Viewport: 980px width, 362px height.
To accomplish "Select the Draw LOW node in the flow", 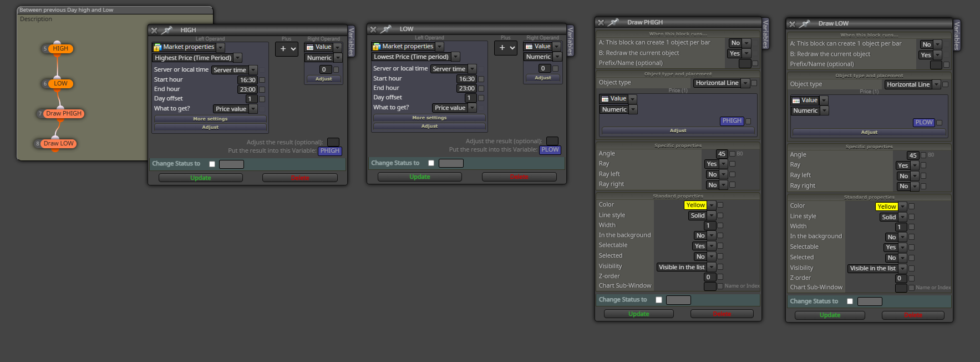I will click(x=58, y=143).
